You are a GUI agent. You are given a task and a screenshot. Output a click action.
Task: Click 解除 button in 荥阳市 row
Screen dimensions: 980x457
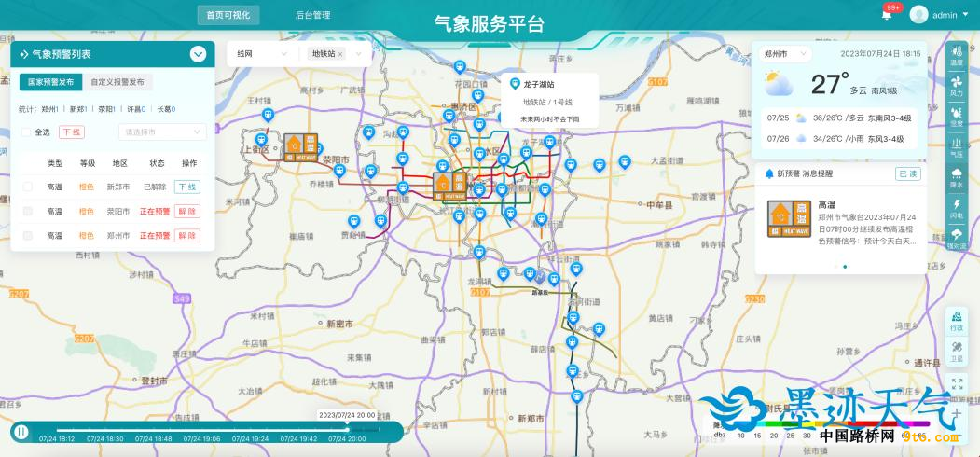coord(186,212)
